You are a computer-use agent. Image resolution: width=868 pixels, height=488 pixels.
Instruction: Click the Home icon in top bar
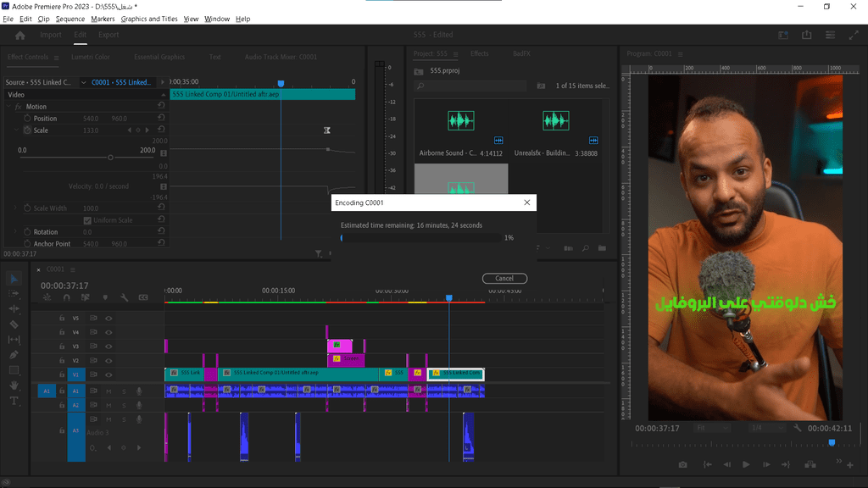tap(20, 36)
